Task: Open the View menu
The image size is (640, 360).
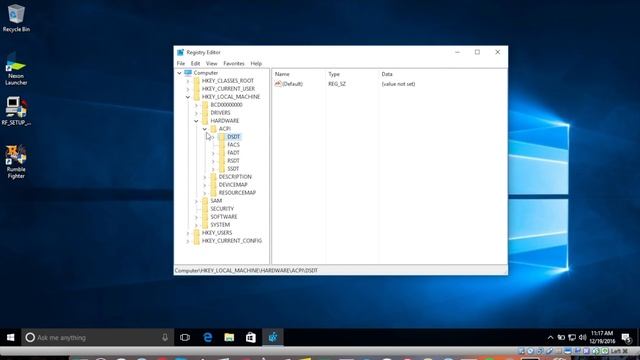Action: (x=211, y=64)
